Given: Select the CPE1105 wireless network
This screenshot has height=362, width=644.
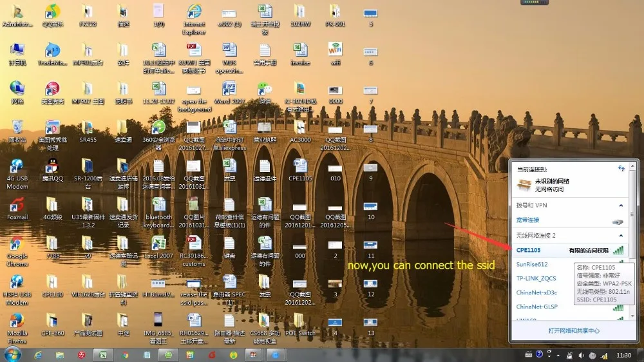Looking at the screenshot, I should point(570,250).
